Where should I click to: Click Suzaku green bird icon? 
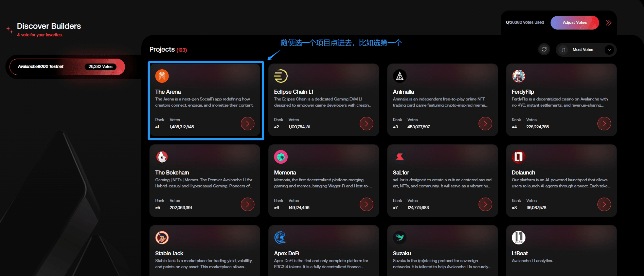400,238
